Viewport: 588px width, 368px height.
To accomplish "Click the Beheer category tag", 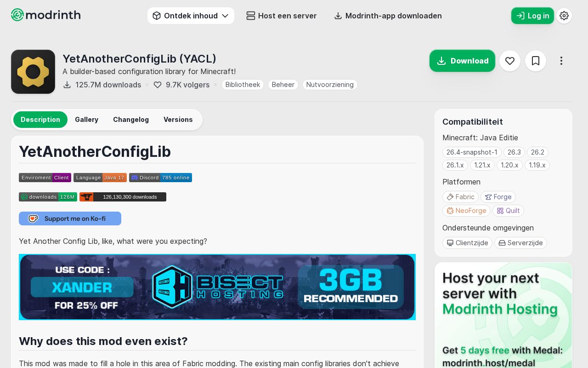I will coord(283,85).
